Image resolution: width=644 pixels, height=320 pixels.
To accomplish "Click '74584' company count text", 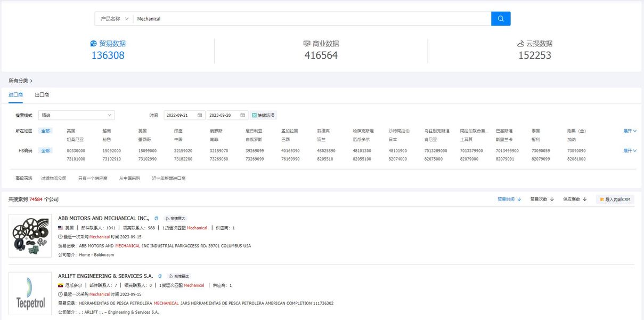I will (x=35, y=199).
